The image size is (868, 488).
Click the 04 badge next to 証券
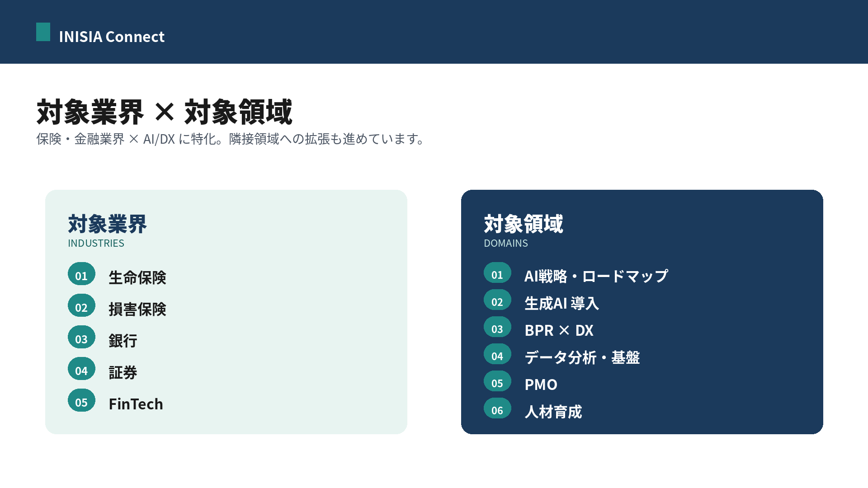coord(81,369)
